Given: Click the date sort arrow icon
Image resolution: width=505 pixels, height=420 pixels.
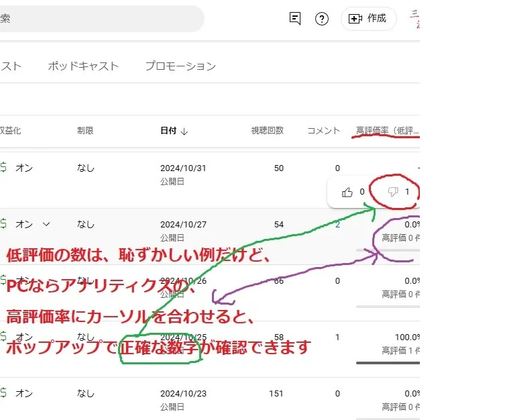Looking at the screenshot, I should click(x=184, y=131).
